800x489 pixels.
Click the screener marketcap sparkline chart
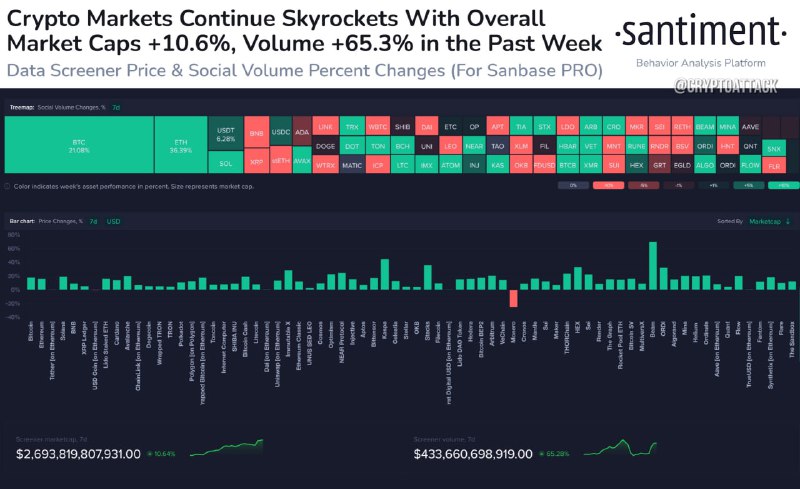tap(227, 447)
